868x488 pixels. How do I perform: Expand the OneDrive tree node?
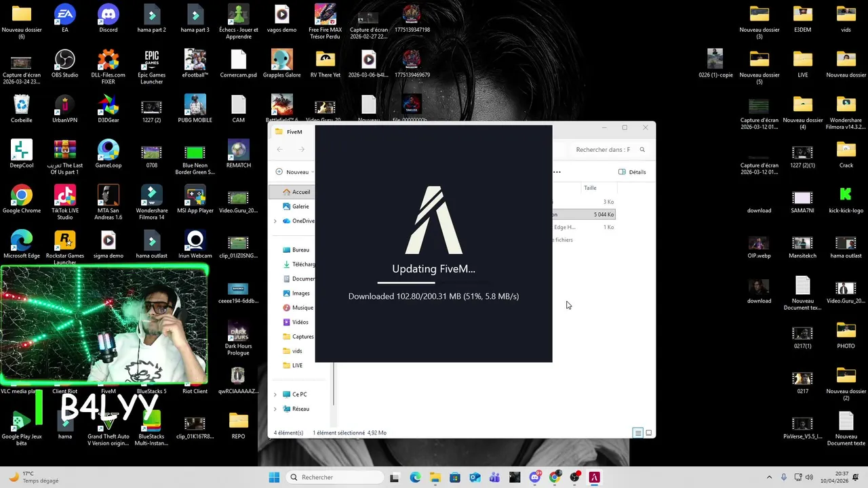click(x=275, y=221)
